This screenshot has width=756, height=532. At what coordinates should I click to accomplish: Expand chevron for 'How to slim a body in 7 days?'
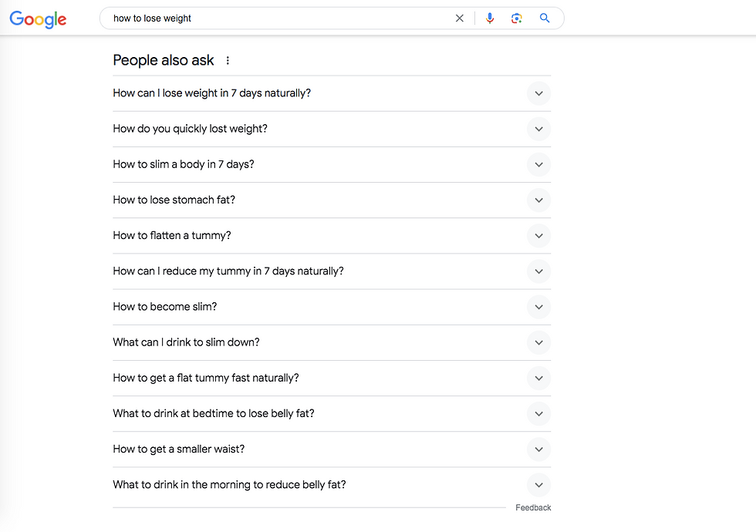click(538, 164)
